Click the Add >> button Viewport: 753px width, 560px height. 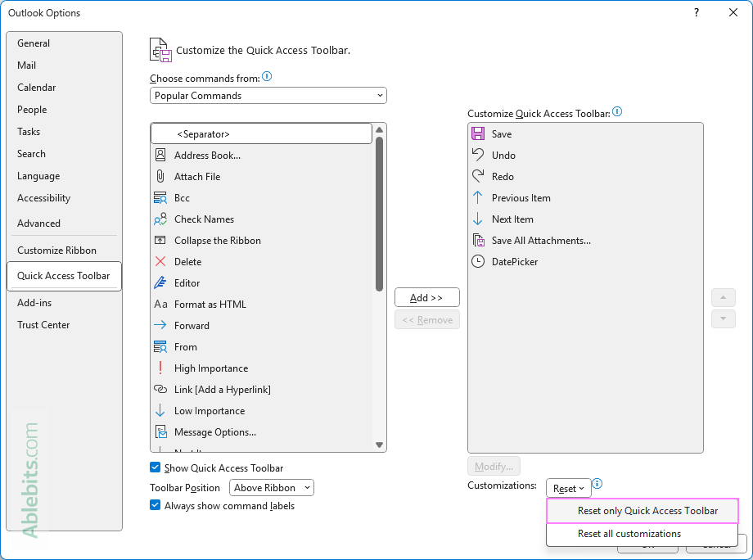pos(427,297)
